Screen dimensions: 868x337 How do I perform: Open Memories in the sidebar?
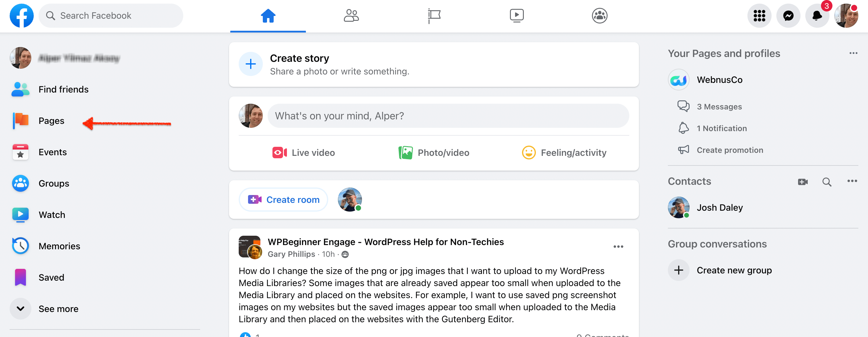point(105,246)
